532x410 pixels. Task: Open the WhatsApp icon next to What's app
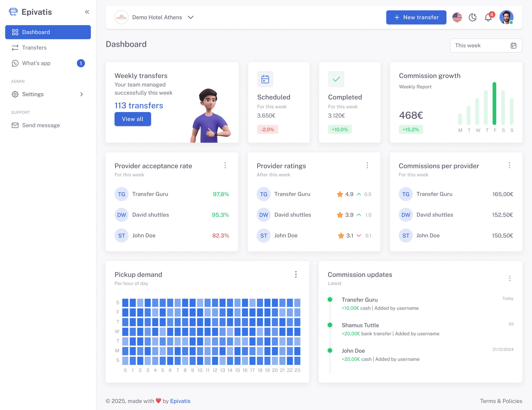(15, 63)
